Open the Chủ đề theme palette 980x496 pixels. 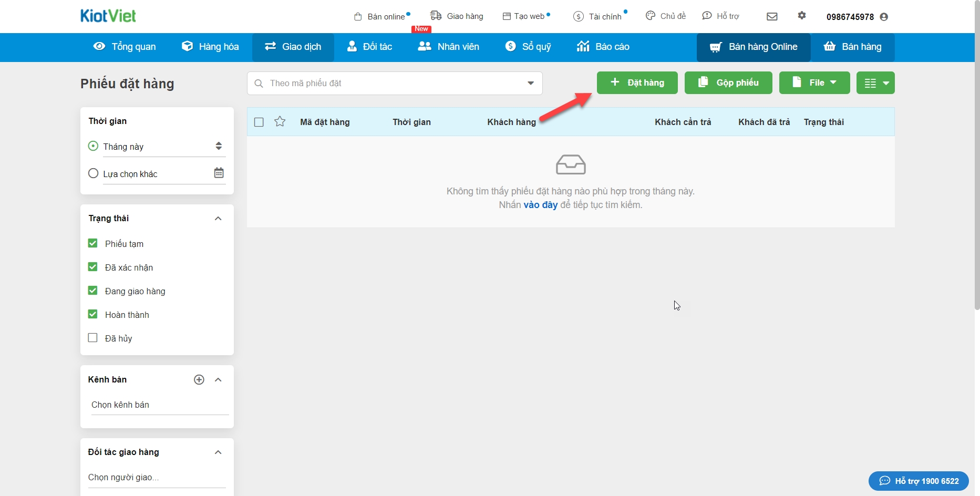[666, 16]
